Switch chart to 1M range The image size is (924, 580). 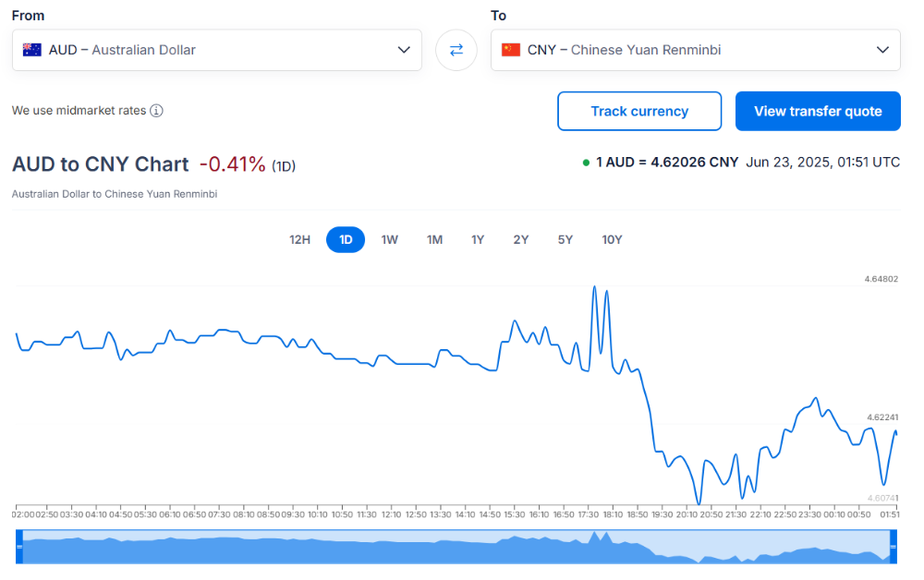(x=435, y=239)
